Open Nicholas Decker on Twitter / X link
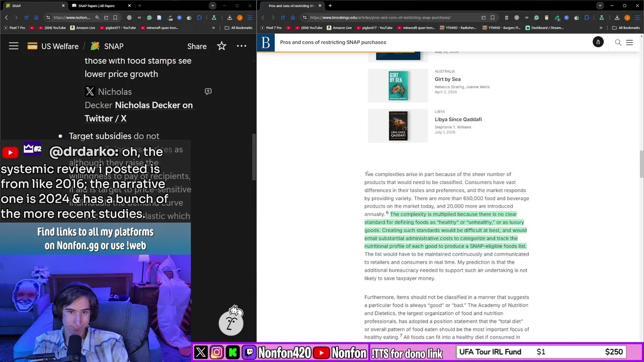 pyautogui.click(x=138, y=112)
